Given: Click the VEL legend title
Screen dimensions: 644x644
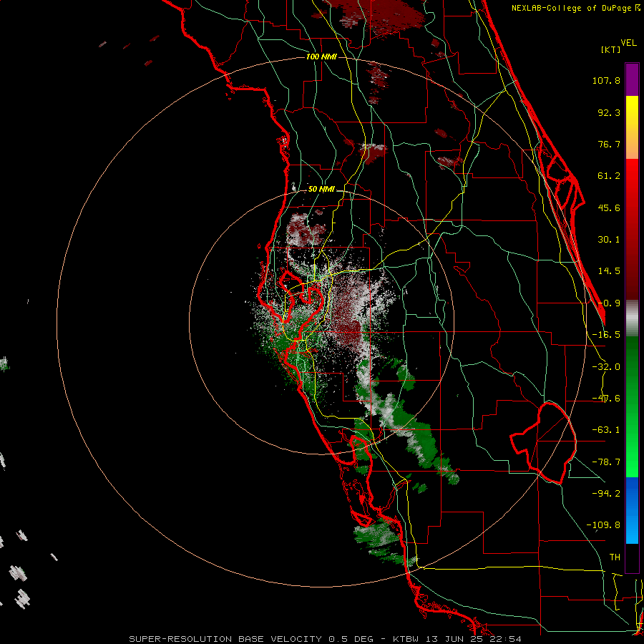Looking at the screenshot, I should (628, 43).
